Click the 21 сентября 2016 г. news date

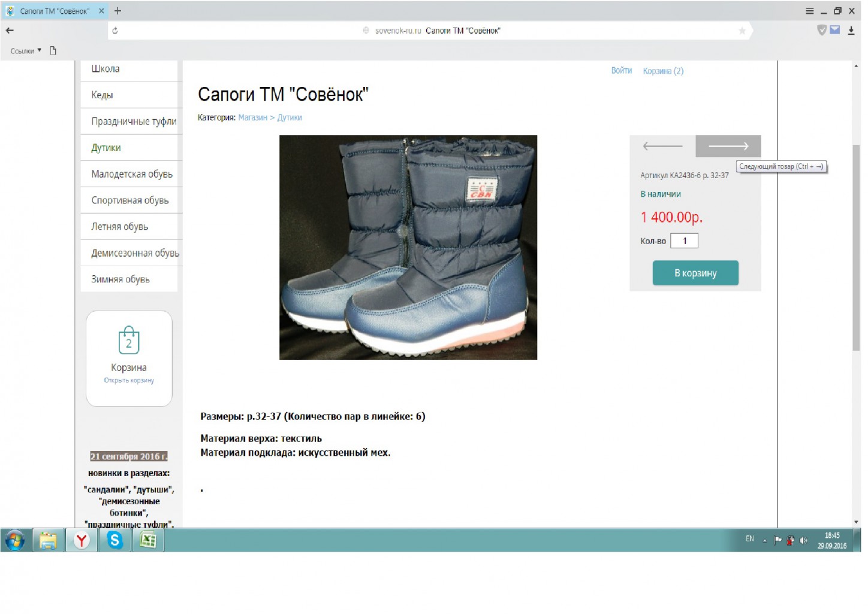[129, 456]
